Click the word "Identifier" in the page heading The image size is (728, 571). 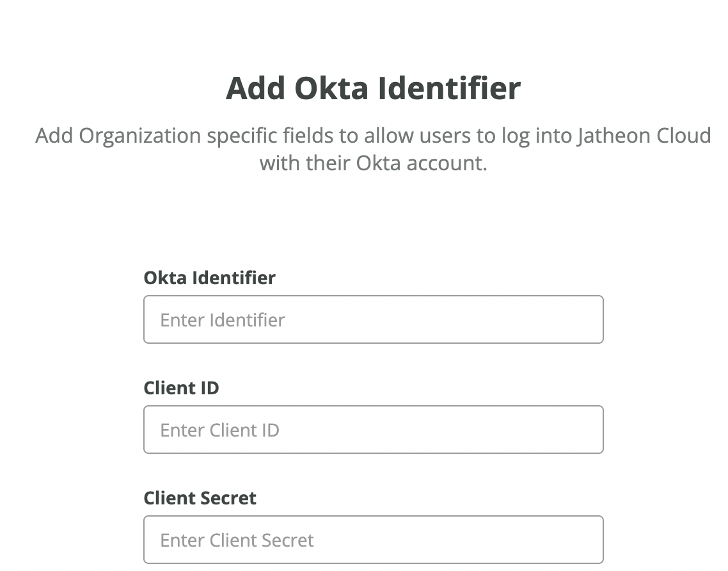pos(450,88)
